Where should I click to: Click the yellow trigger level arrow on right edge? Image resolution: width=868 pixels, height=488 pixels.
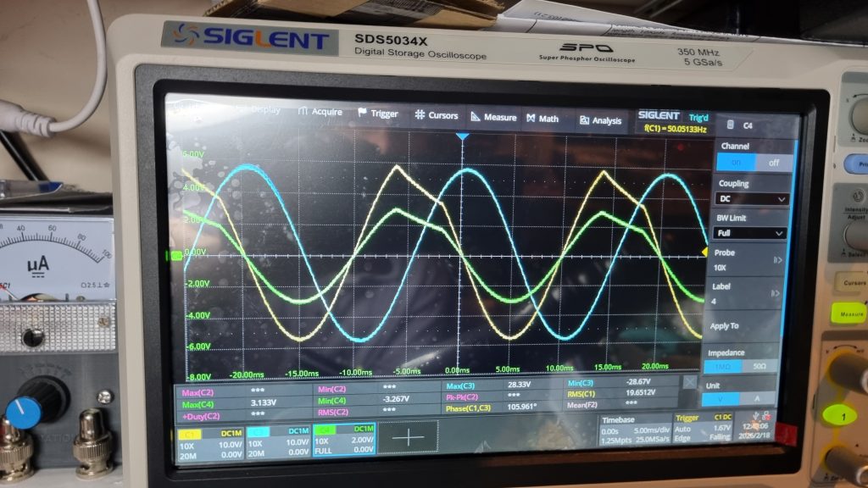(704, 252)
